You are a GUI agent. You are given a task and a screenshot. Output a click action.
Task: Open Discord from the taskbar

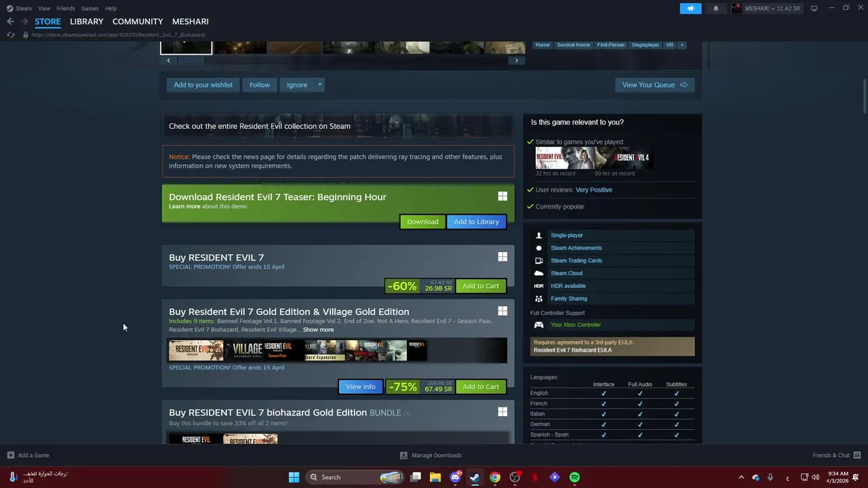(x=456, y=477)
